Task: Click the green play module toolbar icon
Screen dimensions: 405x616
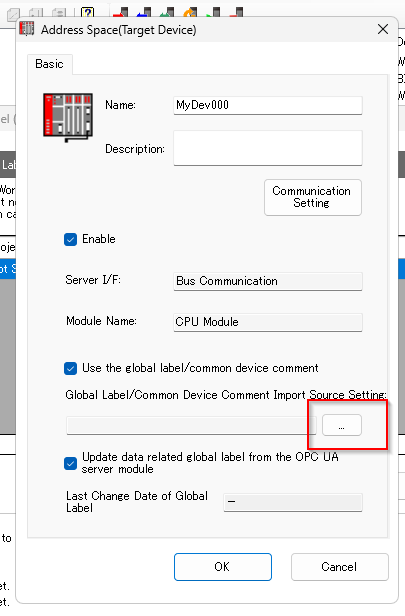Action: (213, 12)
